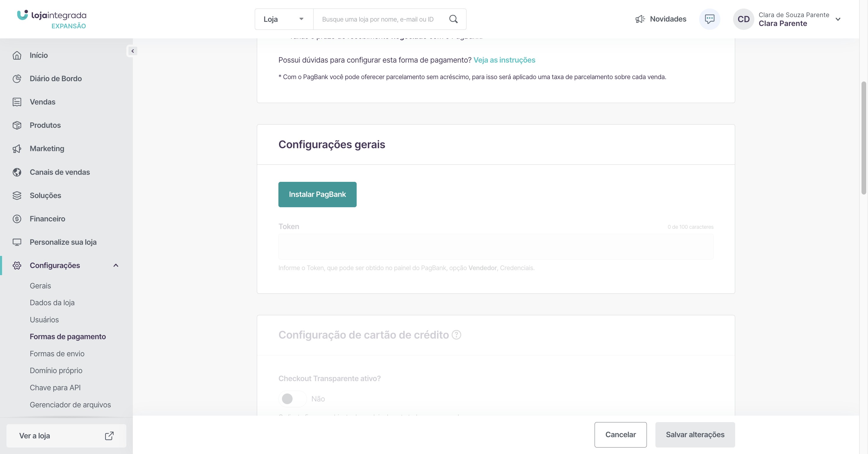The height and width of the screenshot is (454, 868).
Task: Open the chat support icon
Action: click(x=709, y=19)
